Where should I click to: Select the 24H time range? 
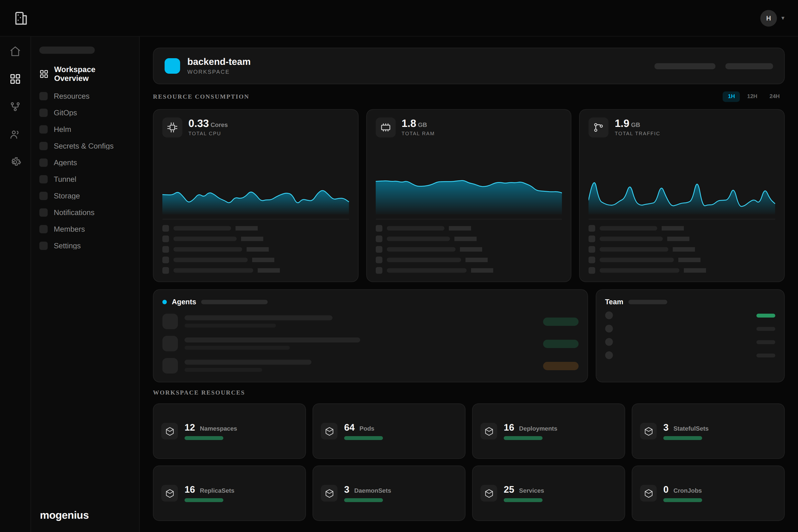tap(774, 96)
